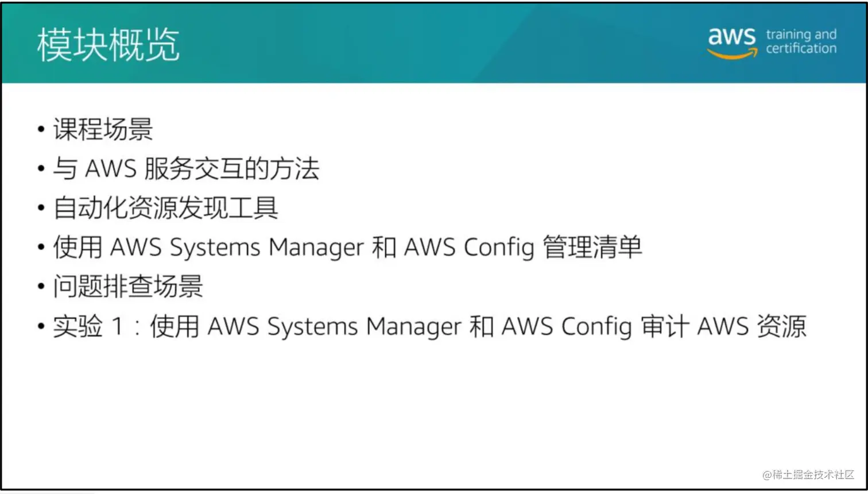Click the 与 AWS 服务交互的方法 line
The height and width of the screenshot is (494, 868).
[186, 169]
